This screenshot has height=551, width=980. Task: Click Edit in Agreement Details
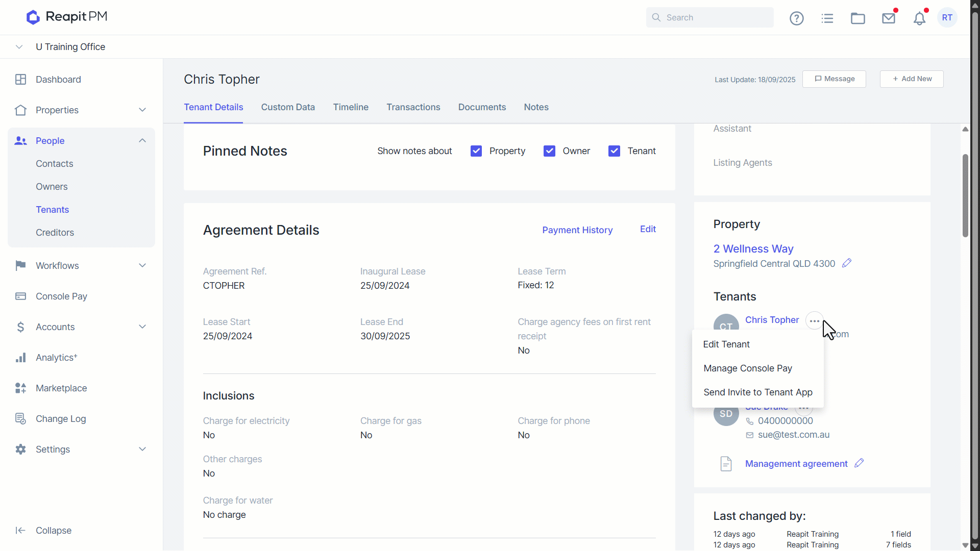[648, 229]
